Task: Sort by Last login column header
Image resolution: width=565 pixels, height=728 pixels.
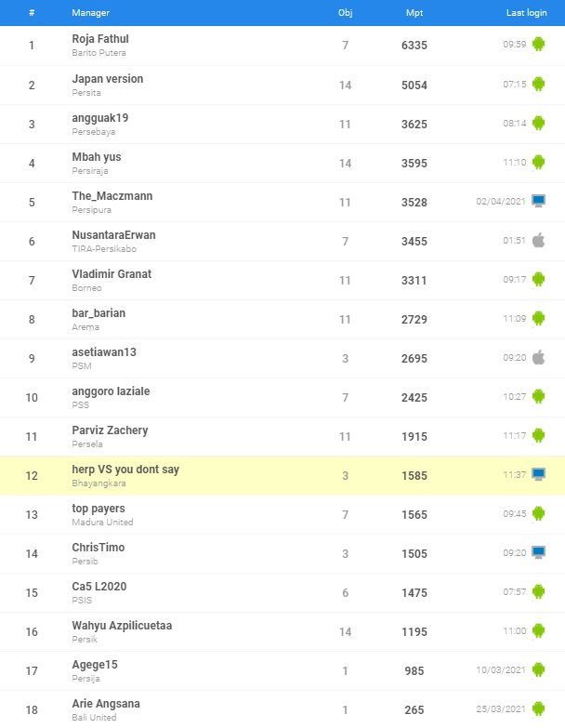Action: [527, 12]
